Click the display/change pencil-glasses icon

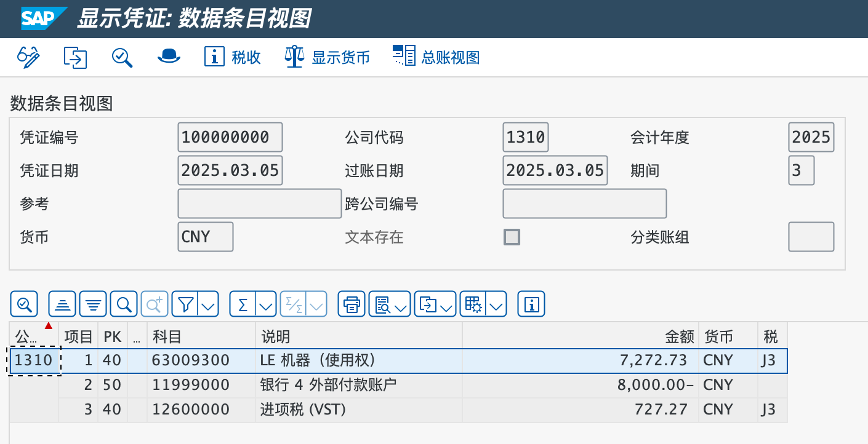(x=28, y=57)
